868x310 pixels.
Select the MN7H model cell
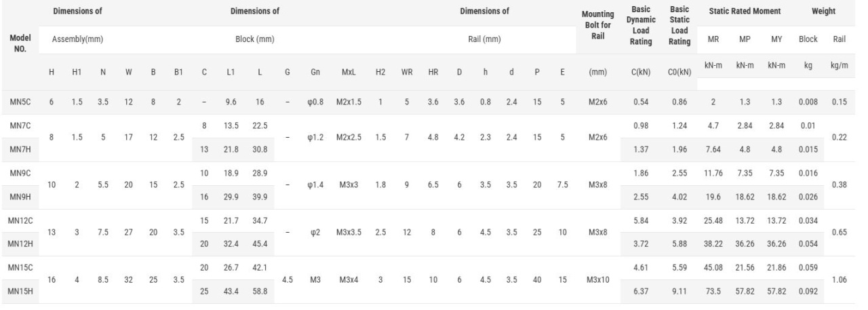[18, 149]
